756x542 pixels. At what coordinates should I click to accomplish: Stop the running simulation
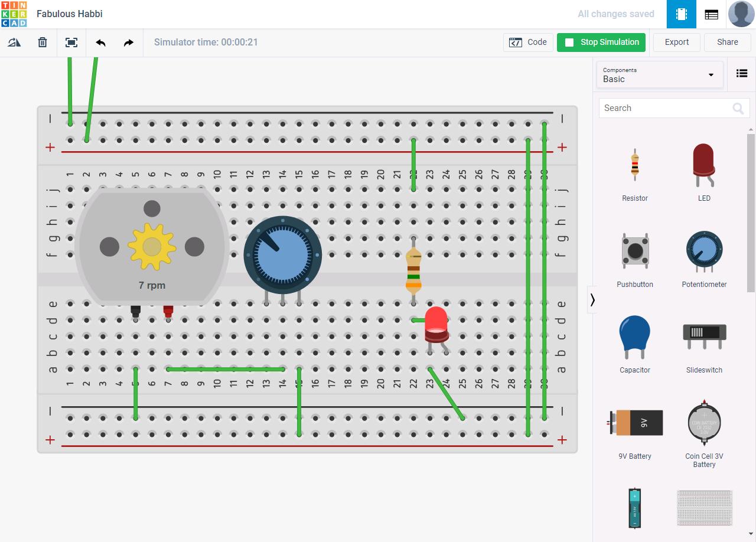point(601,42)
